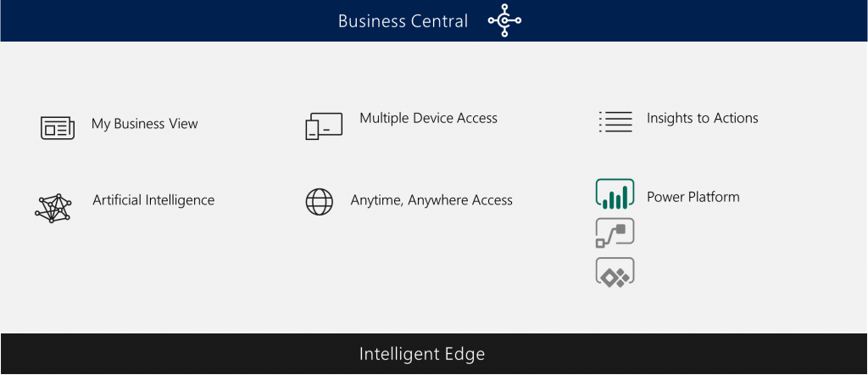Open the Artificial Intelligence label

(153, 200)
